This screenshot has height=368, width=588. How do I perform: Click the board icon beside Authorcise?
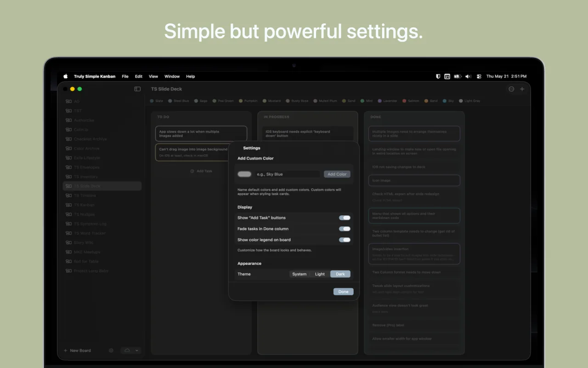[x=68, y=121]
